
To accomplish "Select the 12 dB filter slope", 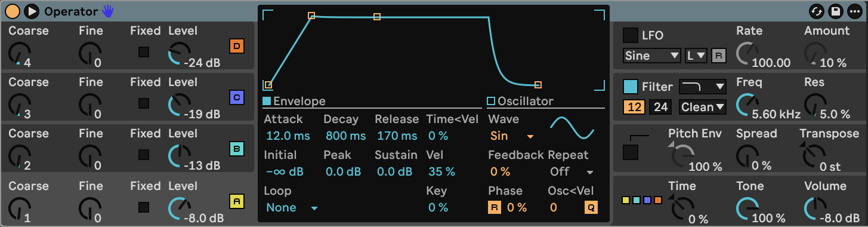I will point(634,107).
